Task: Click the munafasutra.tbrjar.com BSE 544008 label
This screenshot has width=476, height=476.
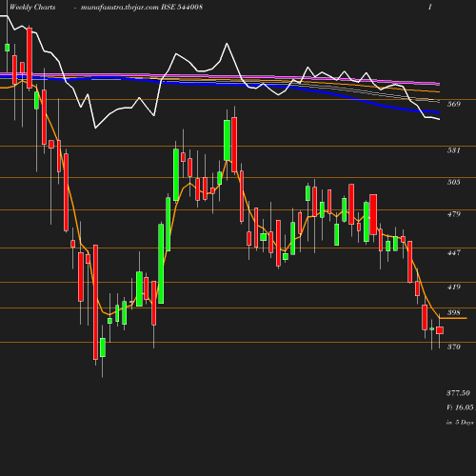Action: (x=142, y=7)
